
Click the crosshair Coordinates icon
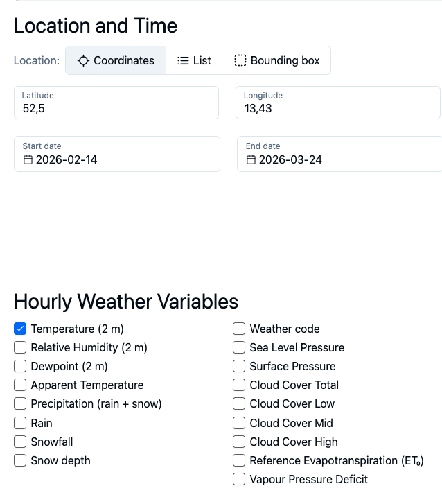coord(83,60)
